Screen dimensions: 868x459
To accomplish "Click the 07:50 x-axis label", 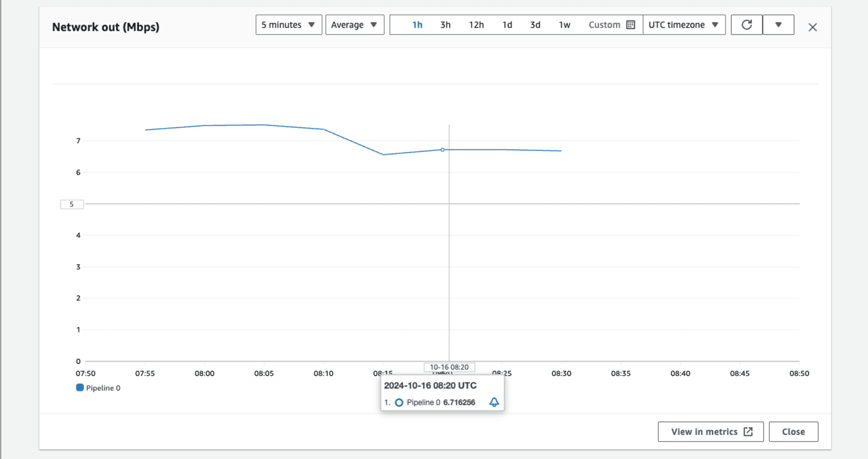I will 85,373.
